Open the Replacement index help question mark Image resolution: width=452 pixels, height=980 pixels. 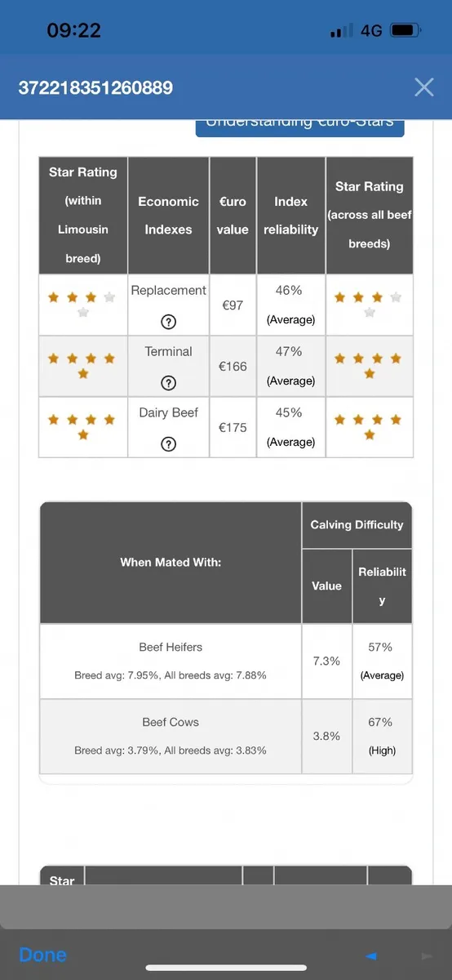pyautogui.click(x=169, y=321)
